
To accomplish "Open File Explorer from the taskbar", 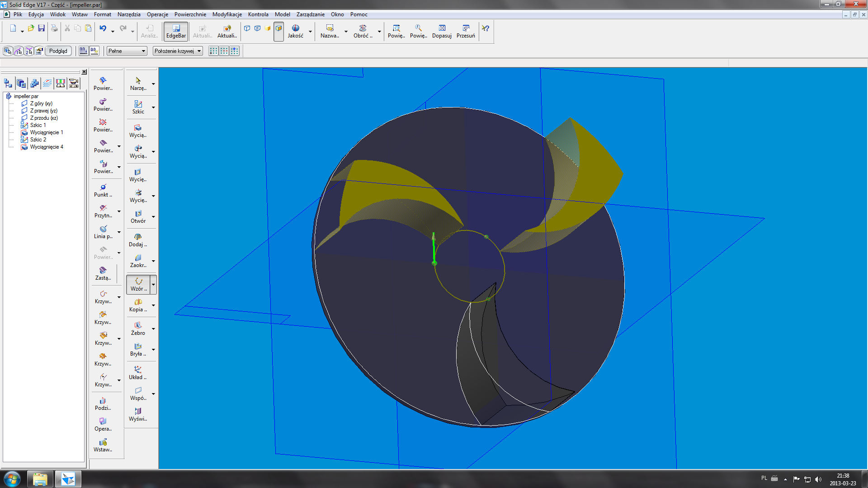I will point(40,479).
